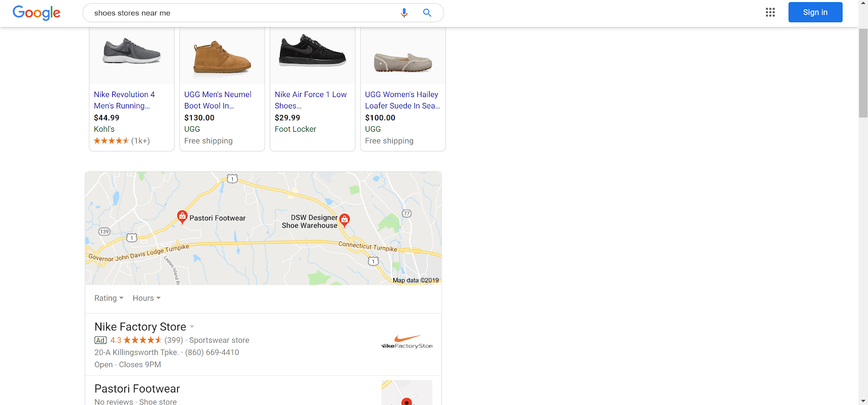Expand arrow next to Nike Factory Store
868x405 pixels.
[192, 327]
